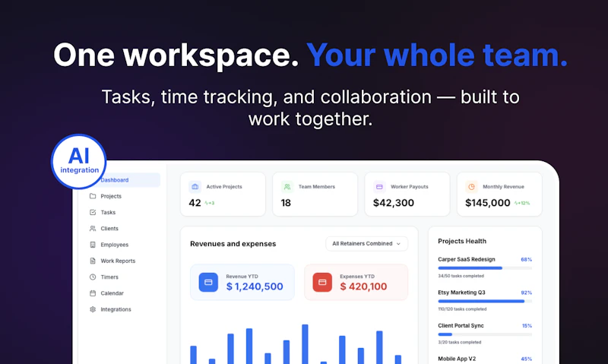
Task: Click the $ 420,100 expenses amount
Action: coord(363,286)
